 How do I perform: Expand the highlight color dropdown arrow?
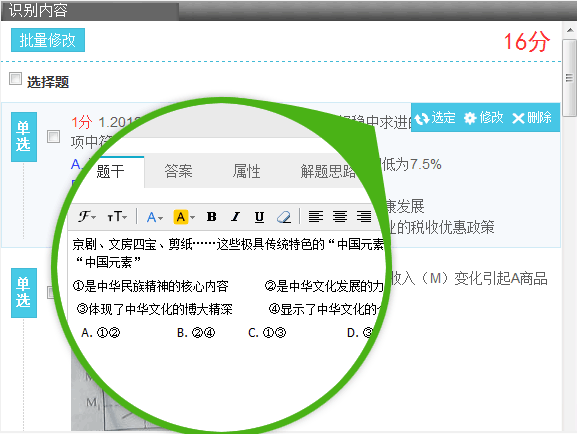pyautogui.click(x=192, y=218)
